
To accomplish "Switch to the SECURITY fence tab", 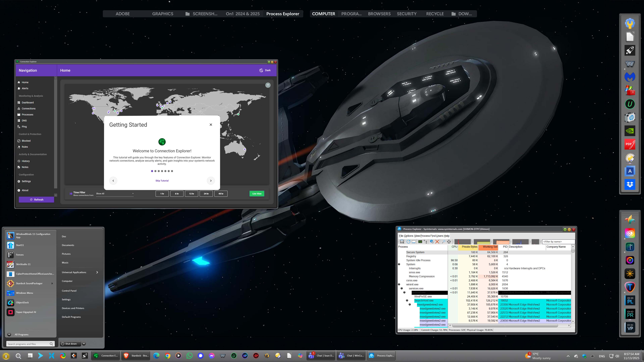I will (406, 14).
